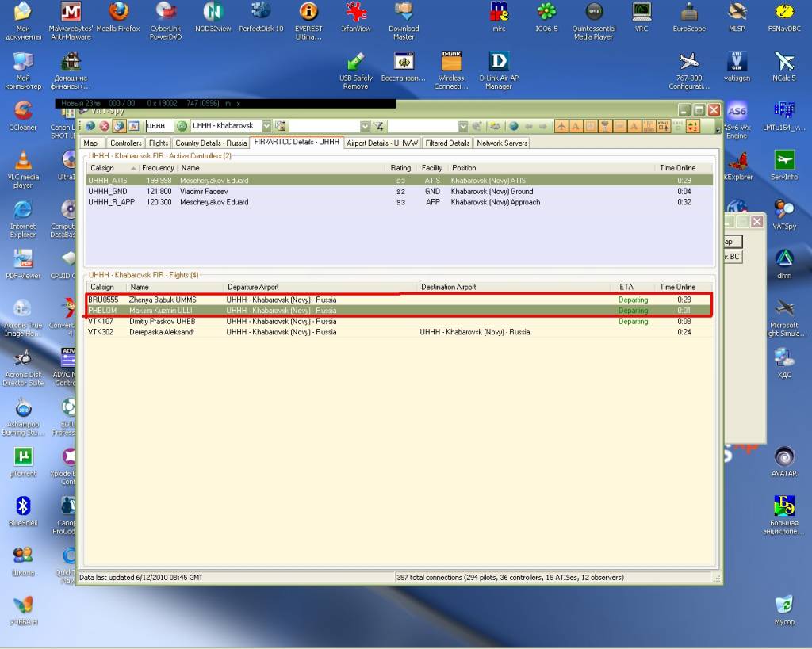Toggle the numbered sort order button

pyautogui.click(x=693, y=126)
